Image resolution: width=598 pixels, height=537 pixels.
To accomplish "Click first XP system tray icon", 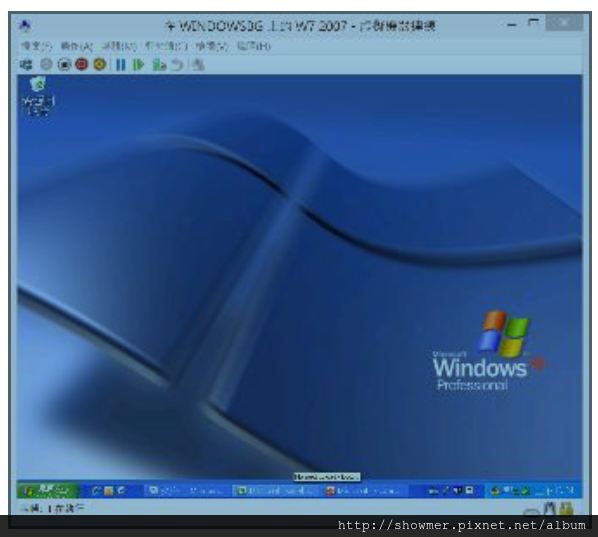I will coord(495,491).
